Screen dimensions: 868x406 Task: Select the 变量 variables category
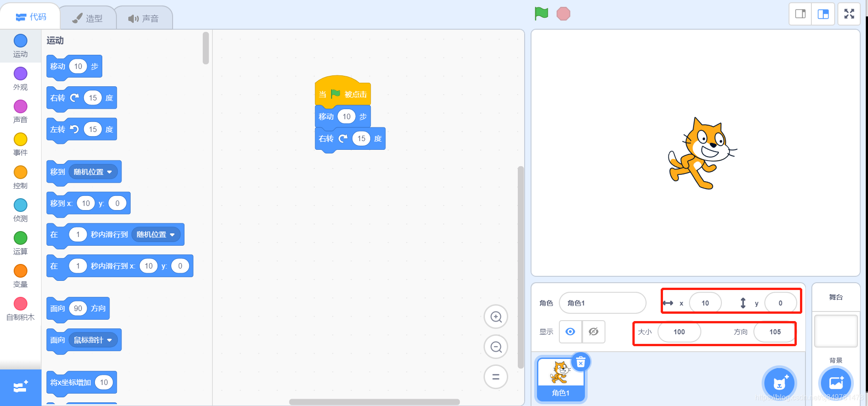[21, 276]
